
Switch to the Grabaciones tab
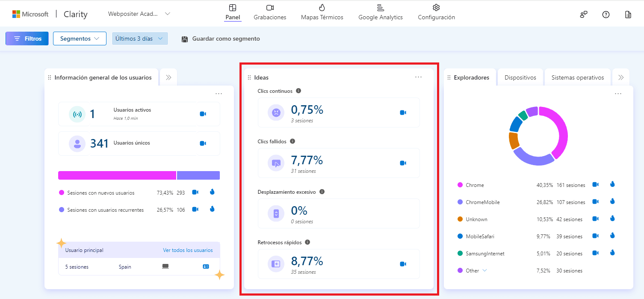coord(270,12)
